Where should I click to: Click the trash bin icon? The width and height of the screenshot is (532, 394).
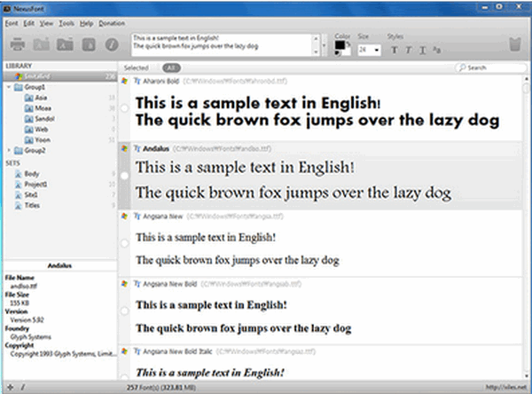point(516,45)
